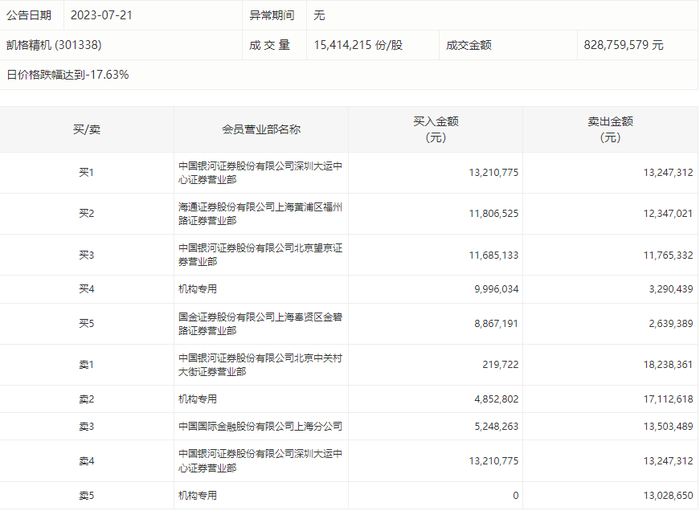Select buy amount 0 in 卖5 row
This screenshot has height=511, width=700.
click(x=516, y=495)
